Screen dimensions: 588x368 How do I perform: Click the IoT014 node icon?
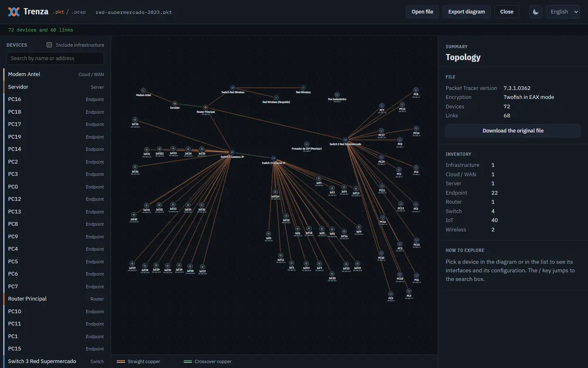pos(275,192)
